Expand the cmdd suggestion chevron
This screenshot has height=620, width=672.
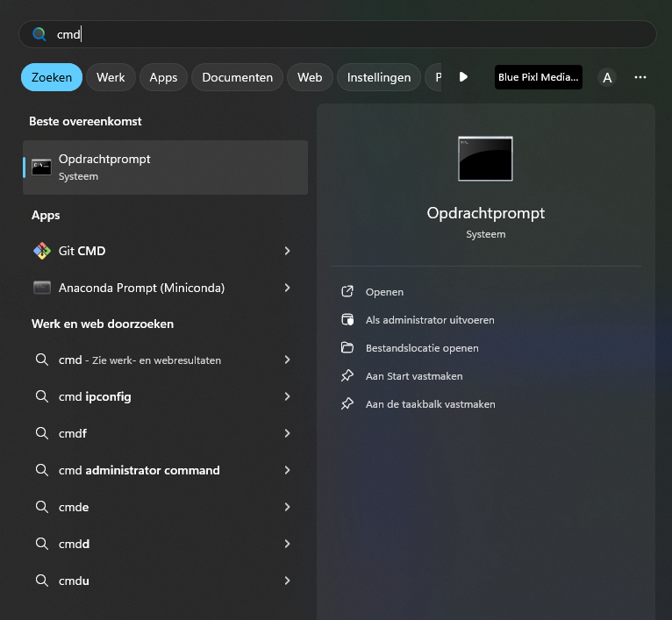coord(287,545)
